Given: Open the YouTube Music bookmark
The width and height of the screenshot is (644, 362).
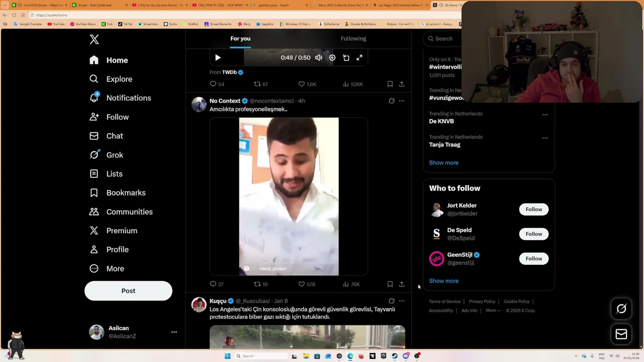Looking at the screenshot, I should coord(83,24).
